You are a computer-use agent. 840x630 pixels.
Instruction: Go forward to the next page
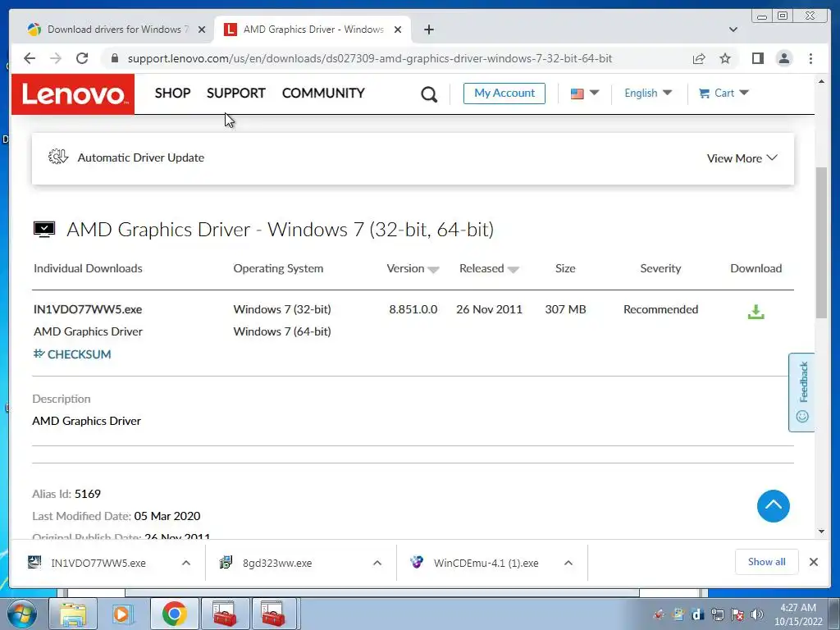(56, 58)
